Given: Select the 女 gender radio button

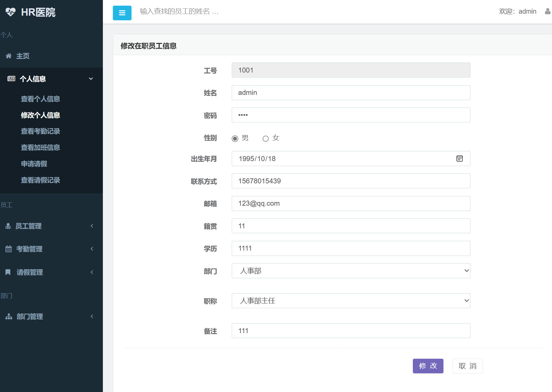Looking at the screenshot, I should click(x=265, y=139).
